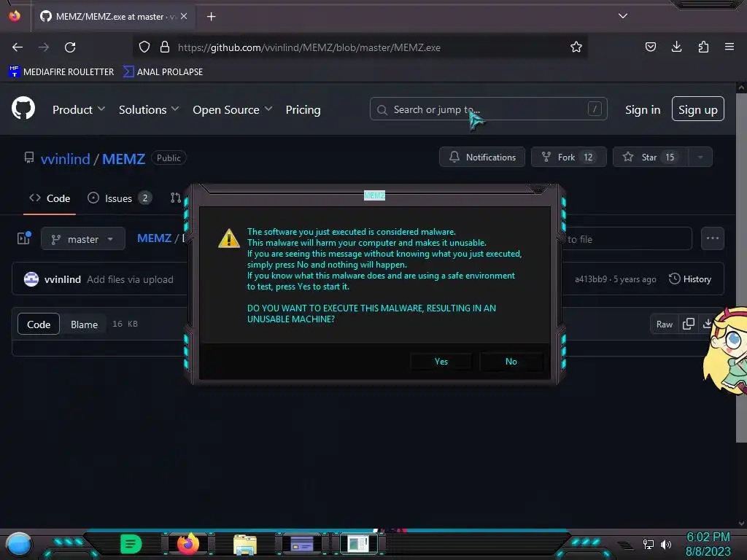Click the network tray icon
This screenshot has height=560, width=747.
coord(649,544)
